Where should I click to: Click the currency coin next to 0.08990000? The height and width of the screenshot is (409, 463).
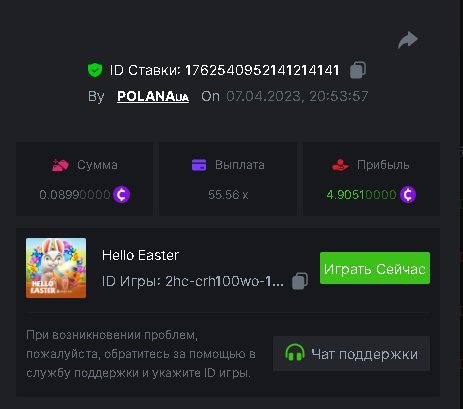[x=121, y=195]
